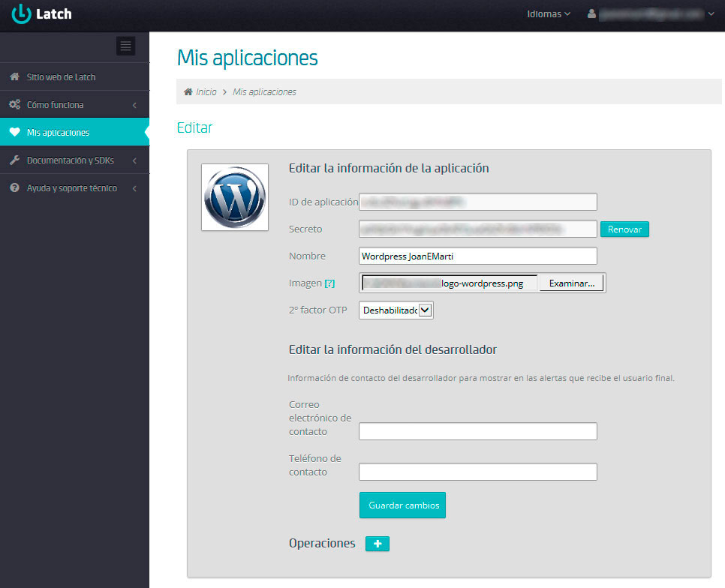Viewport: 725px width, 588px height.
Task: Click the Examinar... file browse button
Action: coord(571,283)
